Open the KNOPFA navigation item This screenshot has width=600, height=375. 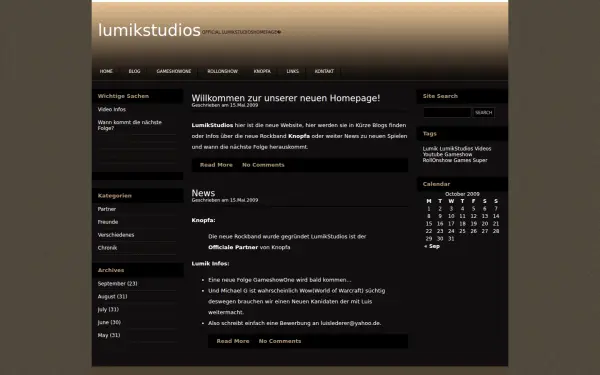(262, 72)
